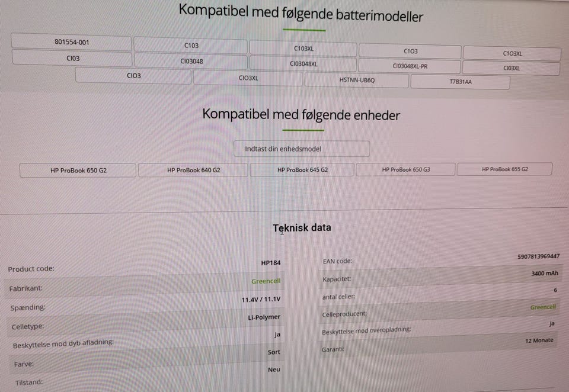Click the 'Garanti:' label
Screen dimensions: 569x392
[333, 349]
